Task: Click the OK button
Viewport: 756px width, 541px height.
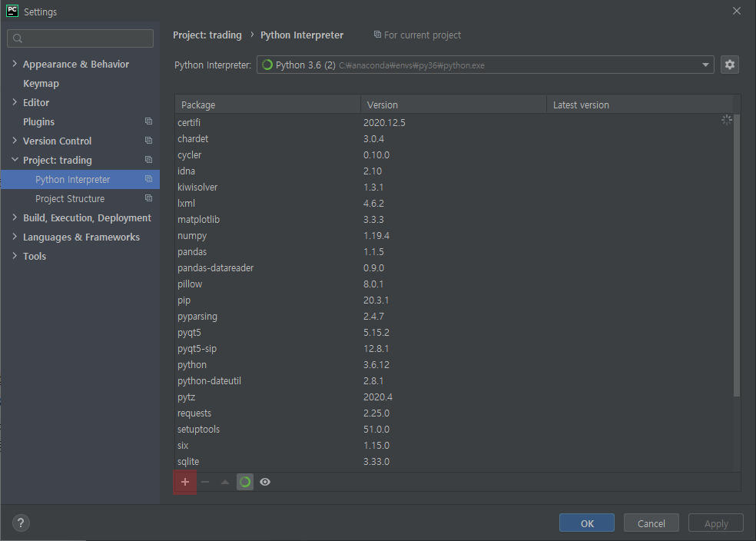Action: click(587, 523)
